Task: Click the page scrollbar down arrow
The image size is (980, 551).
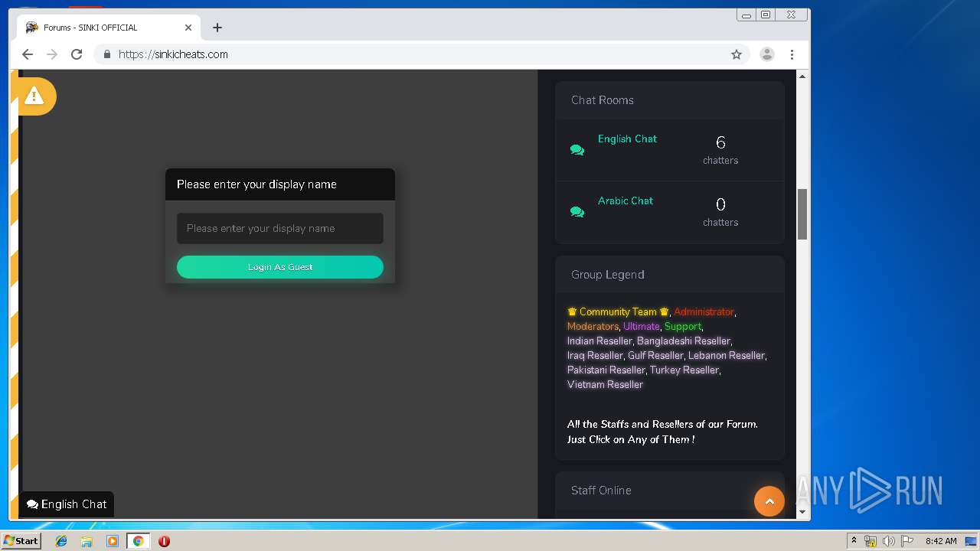Action: point(802,511)
